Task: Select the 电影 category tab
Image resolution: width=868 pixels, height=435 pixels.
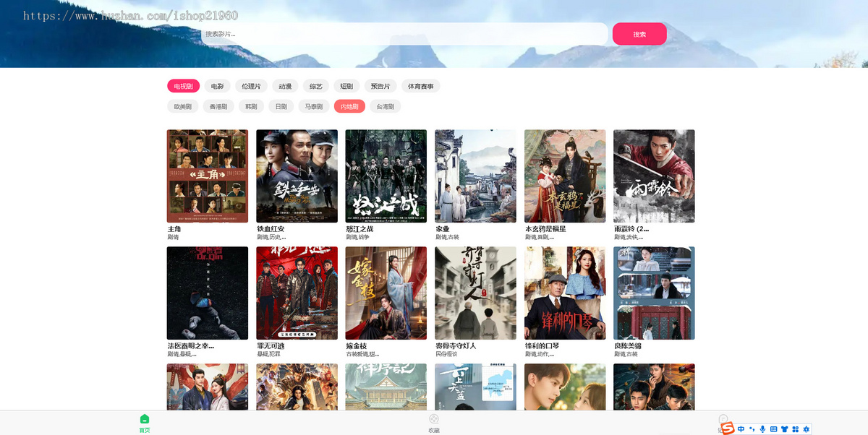Action: tap(218, 86)
